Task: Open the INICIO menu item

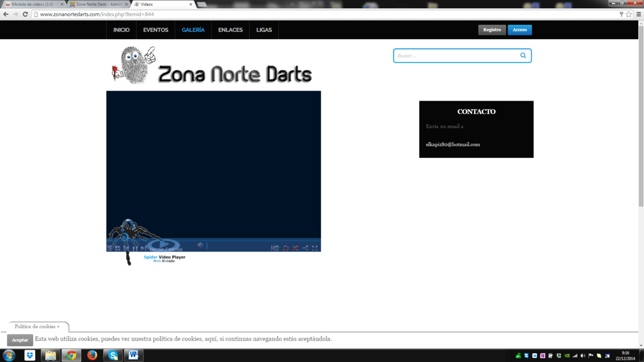Action: coord(121,30)
